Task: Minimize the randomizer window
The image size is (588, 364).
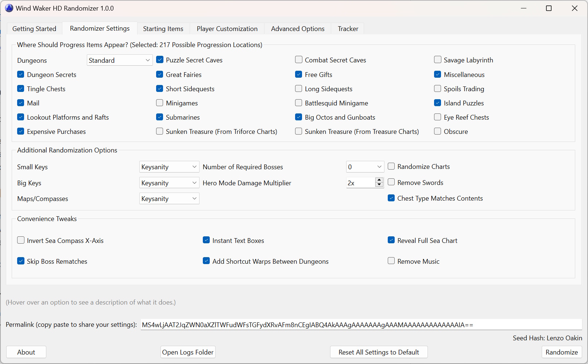Action: (524, 8)
